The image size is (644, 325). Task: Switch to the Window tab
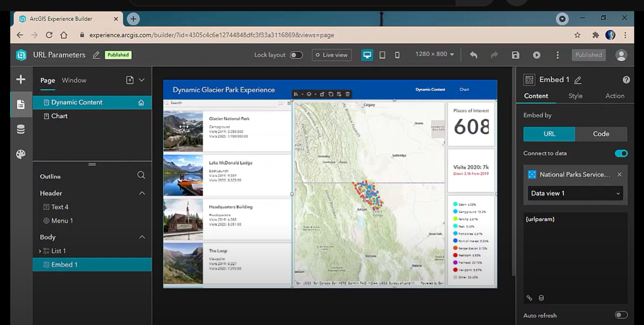(x=74, y=81)
